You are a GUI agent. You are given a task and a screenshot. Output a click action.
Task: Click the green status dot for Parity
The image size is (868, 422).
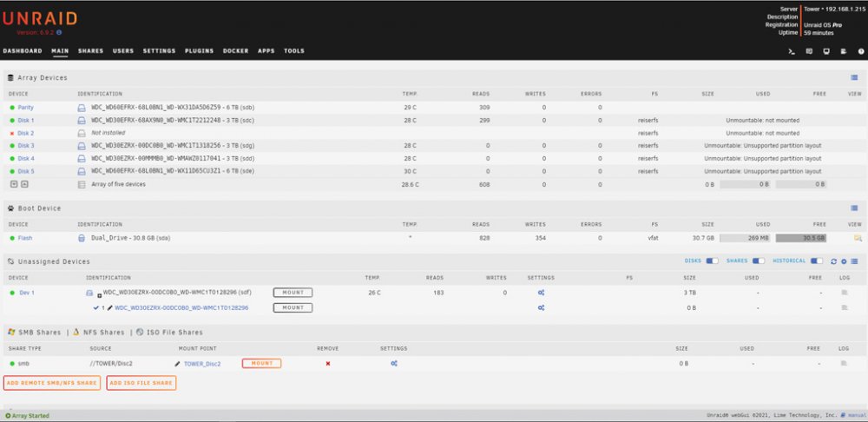(x=12, y=108)
